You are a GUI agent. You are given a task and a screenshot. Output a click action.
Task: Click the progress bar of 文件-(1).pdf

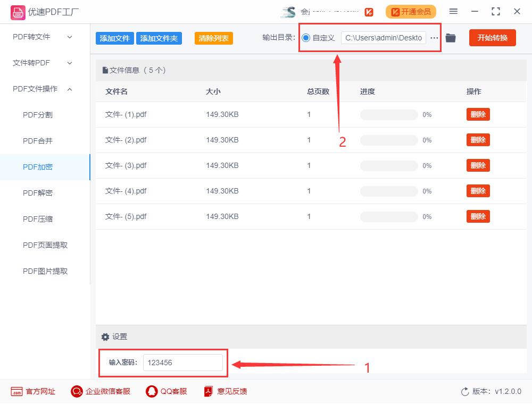[x=388, y=114]
